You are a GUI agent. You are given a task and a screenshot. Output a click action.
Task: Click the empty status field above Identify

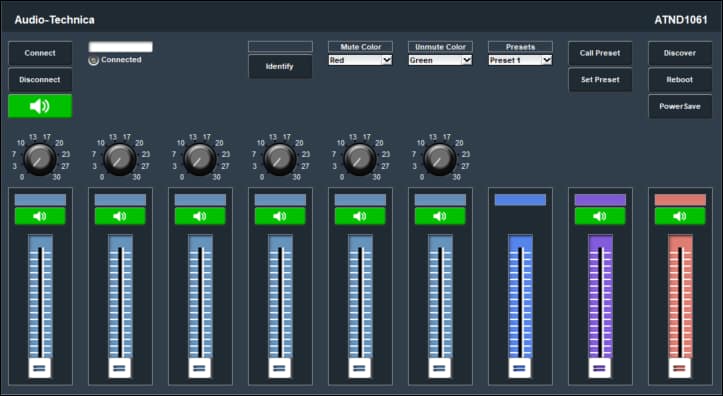coord(280,47)
